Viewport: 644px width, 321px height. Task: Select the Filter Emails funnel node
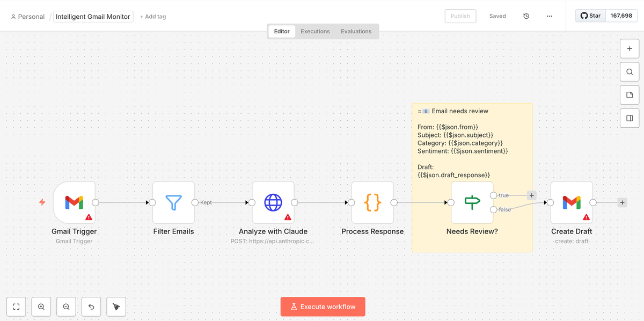[173, 202]
